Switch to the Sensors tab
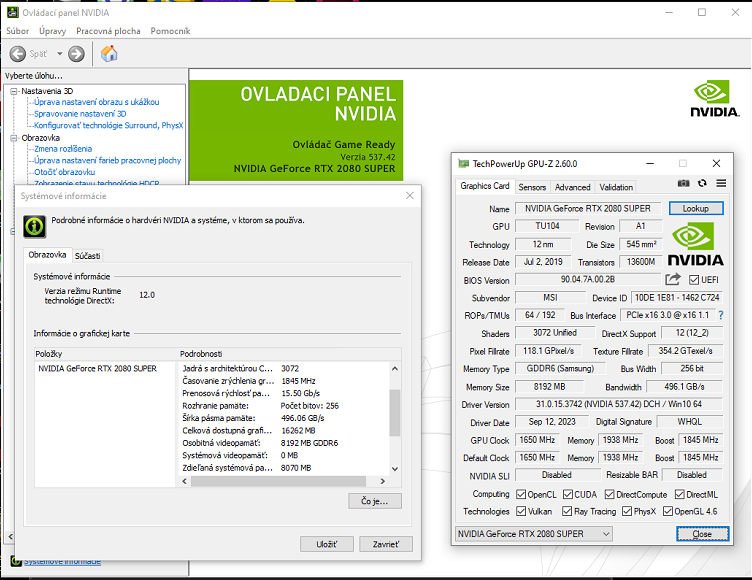The image size is (752, 580). [532, 187]
